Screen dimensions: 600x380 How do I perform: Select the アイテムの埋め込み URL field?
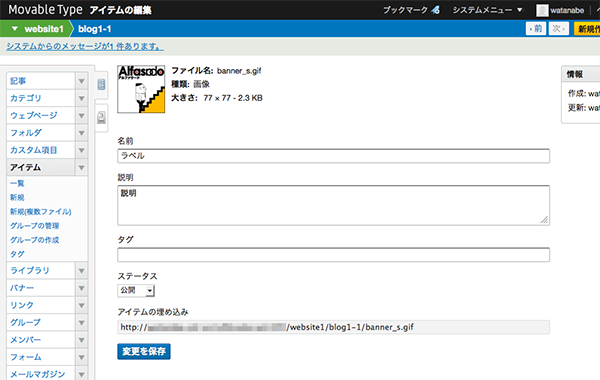point(333,327)
